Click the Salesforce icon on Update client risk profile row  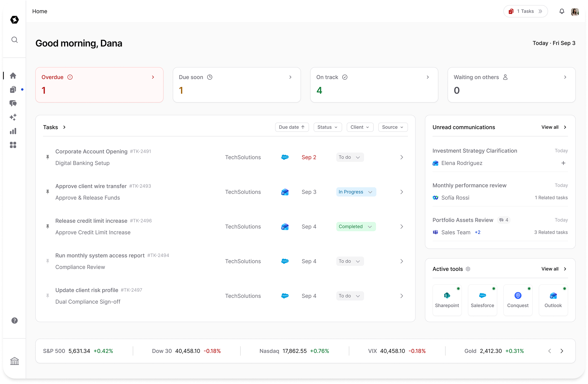285,296
